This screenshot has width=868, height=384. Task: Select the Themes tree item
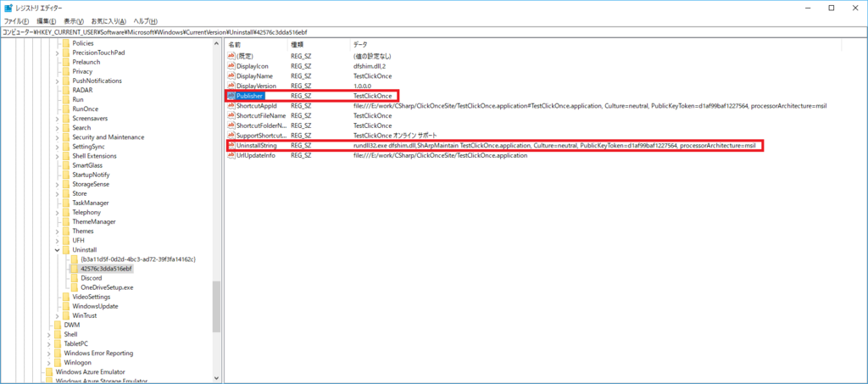(x=83, y=231)
